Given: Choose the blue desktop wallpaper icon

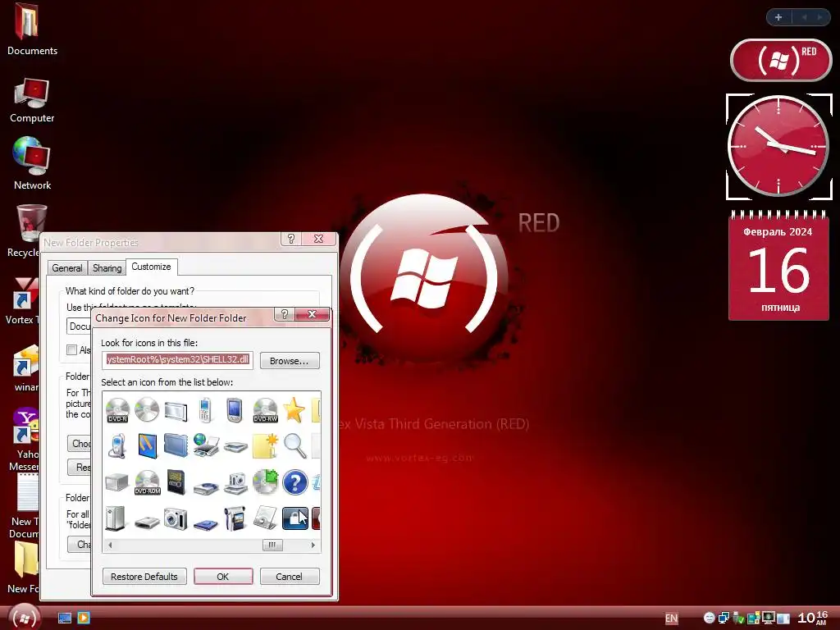Looking at the screenshot, I should pyautogui.click(x=148, y=446).
